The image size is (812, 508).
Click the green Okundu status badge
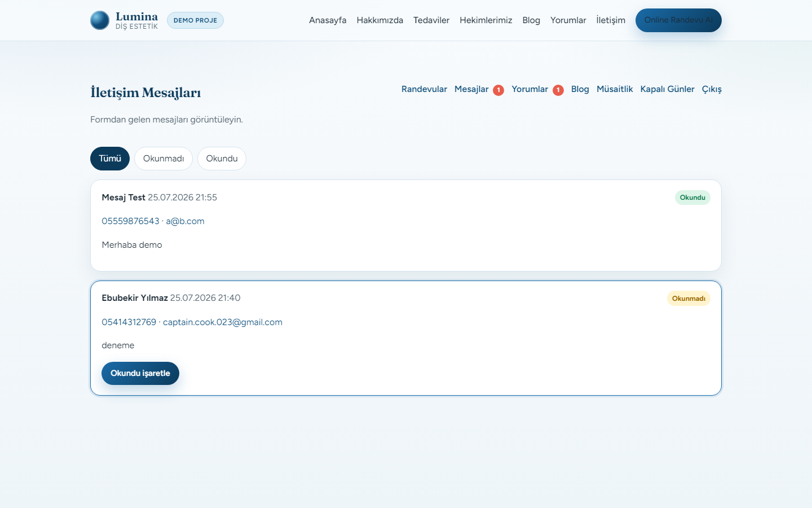click(692, 198)
